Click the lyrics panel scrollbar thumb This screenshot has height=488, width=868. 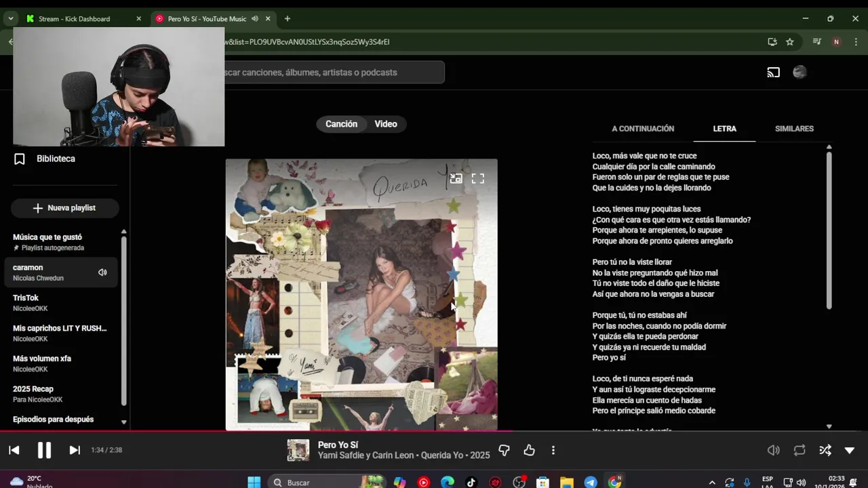click(x=829, y=230)
